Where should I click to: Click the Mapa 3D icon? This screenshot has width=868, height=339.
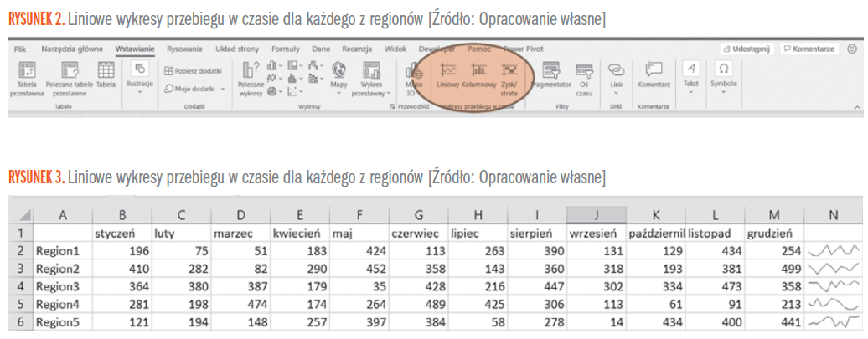pyautogui.click(x=413, y=77)
